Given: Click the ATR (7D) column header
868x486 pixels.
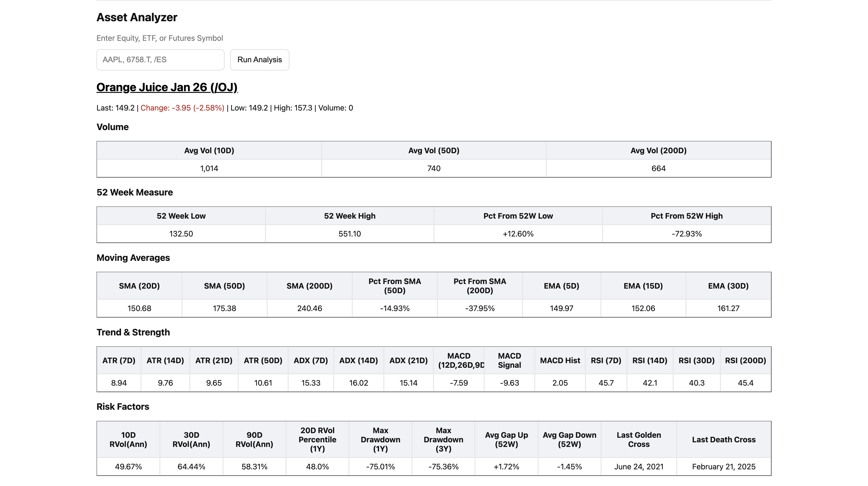Looking at the screenshot, I should (x=119, y=361).
